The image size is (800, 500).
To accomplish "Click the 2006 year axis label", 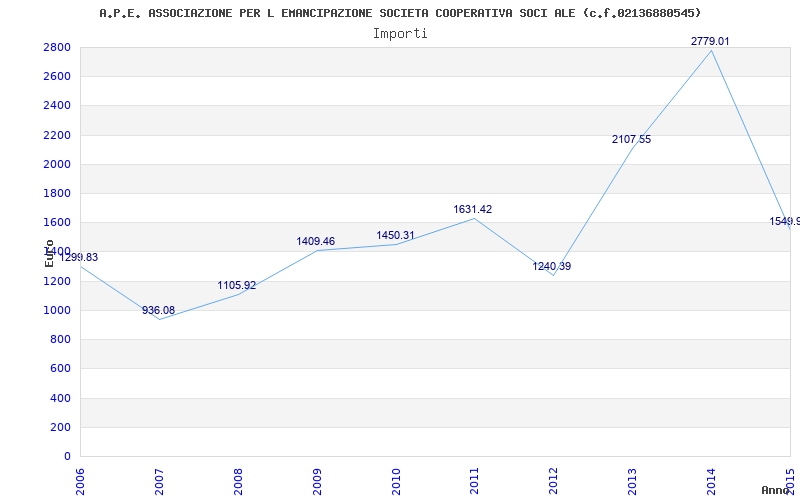I will (x=80, y=482).
